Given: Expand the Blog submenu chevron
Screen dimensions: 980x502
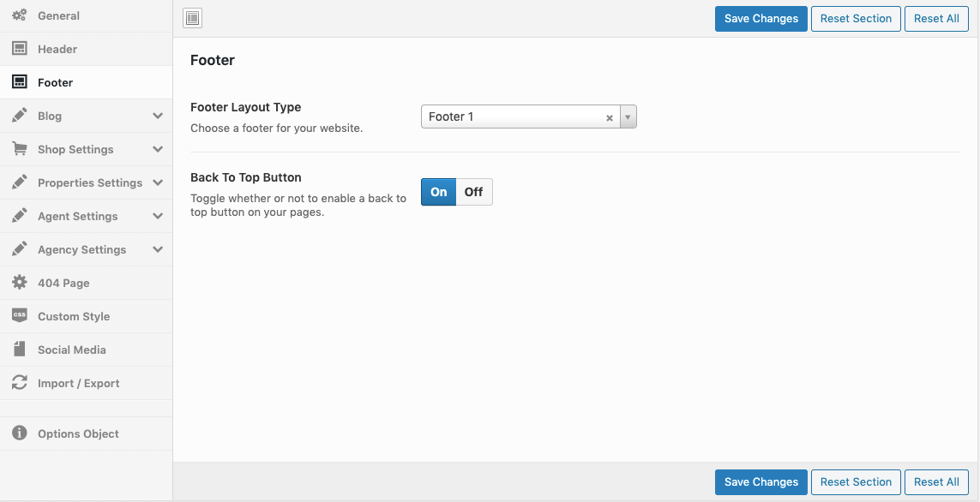Looking at the screenshot, I should point(158,116).
